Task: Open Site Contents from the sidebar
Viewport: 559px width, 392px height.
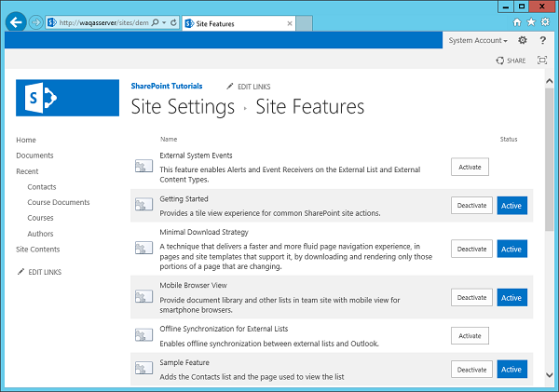Action: 37,250
